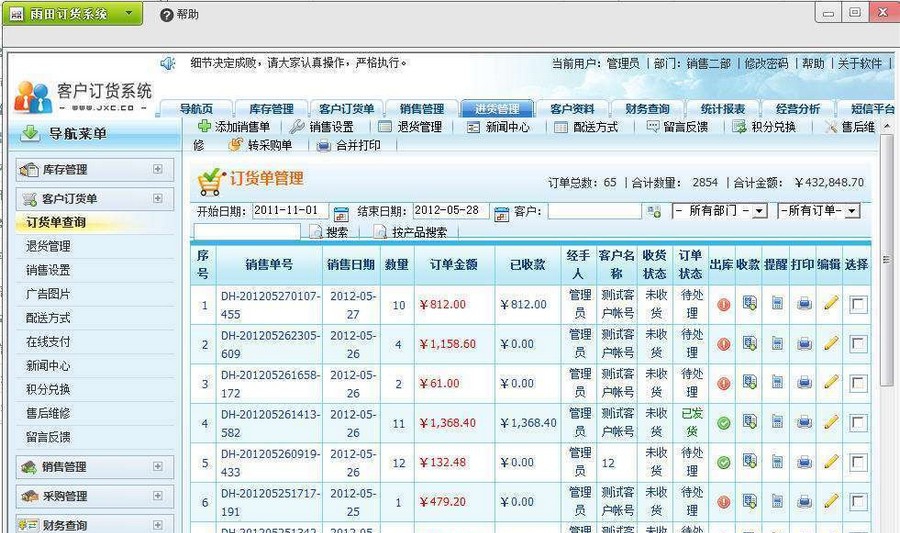Image resolution: width=900 pixels, height=533 pixels.
Task: Click the printer icon in row 1
Action: coord(805,304)
